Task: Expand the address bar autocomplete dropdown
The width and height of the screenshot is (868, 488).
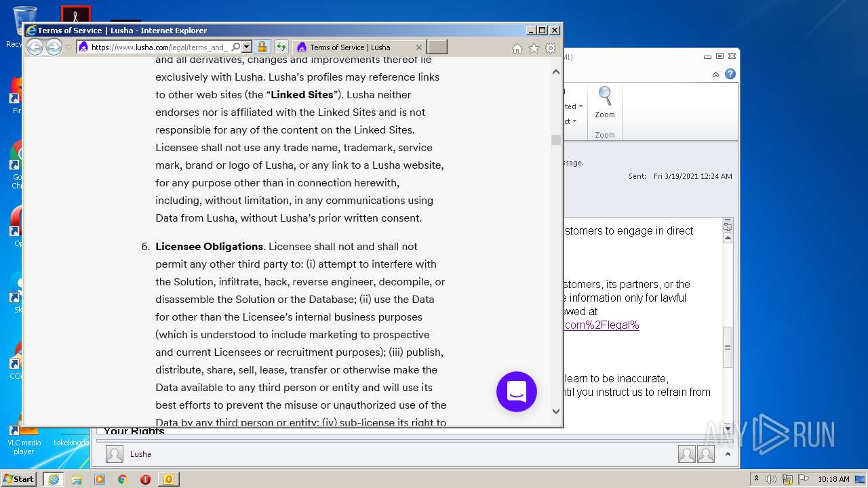Action: (247, 47)
